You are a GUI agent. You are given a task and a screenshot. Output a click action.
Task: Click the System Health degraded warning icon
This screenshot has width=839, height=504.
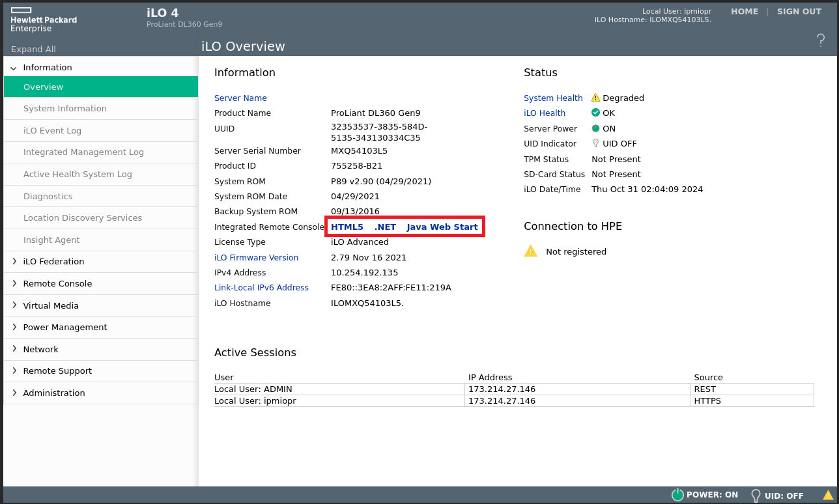(x=595, y=98)
